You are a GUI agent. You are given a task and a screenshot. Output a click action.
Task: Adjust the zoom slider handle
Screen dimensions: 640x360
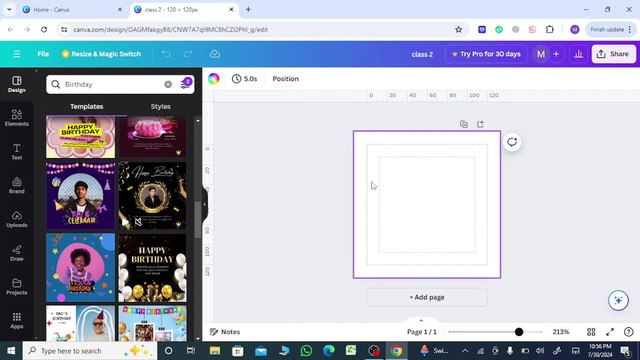519,332
